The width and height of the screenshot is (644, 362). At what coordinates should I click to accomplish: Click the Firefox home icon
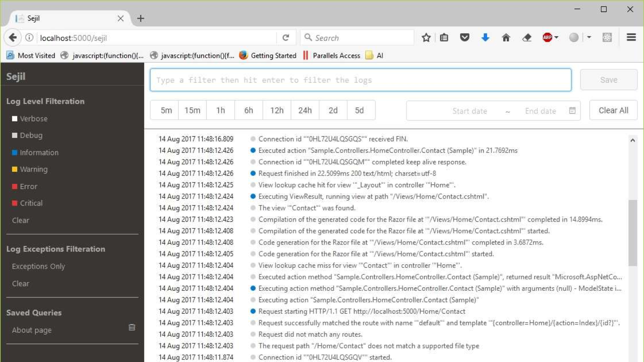pyautogui.click(x=506, y=37)
